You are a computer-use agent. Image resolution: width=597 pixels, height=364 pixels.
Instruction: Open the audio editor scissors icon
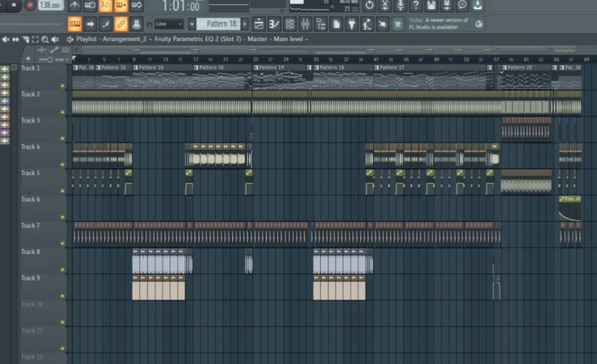(385, 5)
